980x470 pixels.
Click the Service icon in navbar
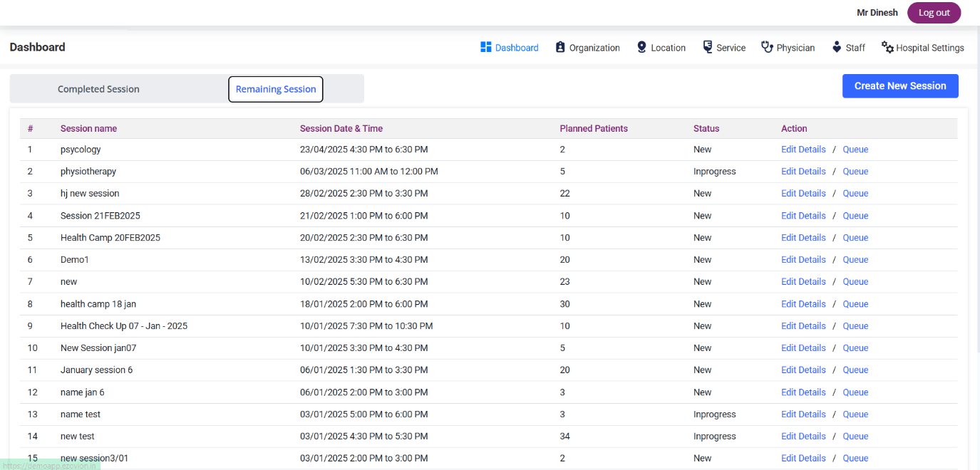point(708,47)
